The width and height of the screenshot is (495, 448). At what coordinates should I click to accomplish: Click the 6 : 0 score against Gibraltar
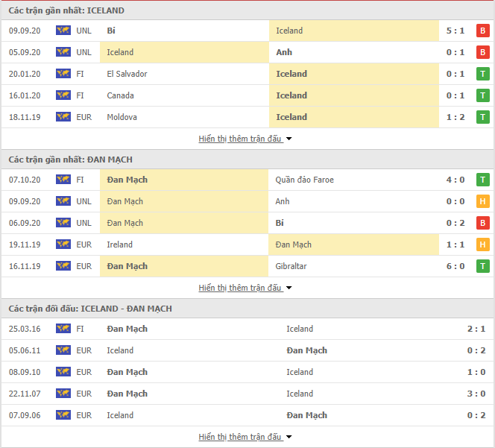pos(455,266)
